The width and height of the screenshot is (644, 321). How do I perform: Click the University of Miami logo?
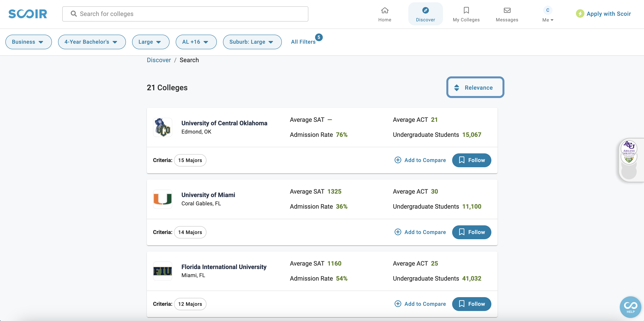(162, 199)
